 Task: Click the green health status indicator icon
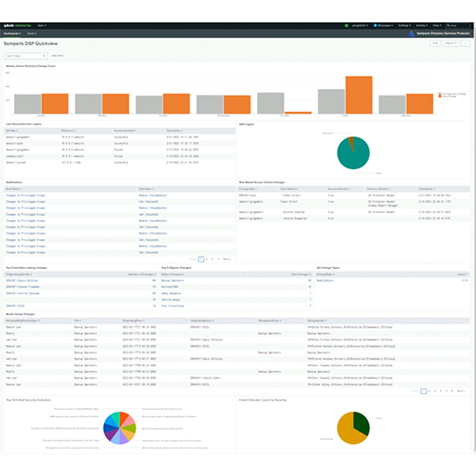coord(346,26)
